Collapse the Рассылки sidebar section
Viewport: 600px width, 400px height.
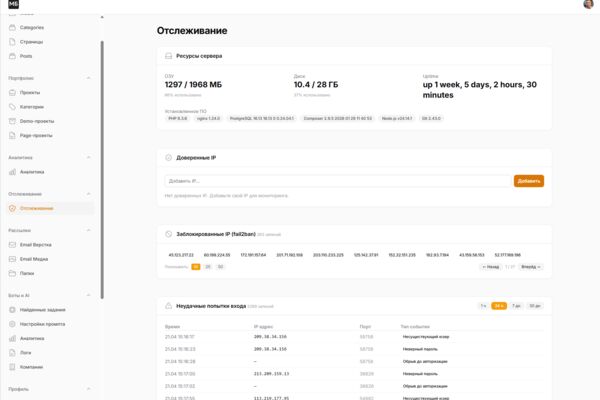coord(88,230)
